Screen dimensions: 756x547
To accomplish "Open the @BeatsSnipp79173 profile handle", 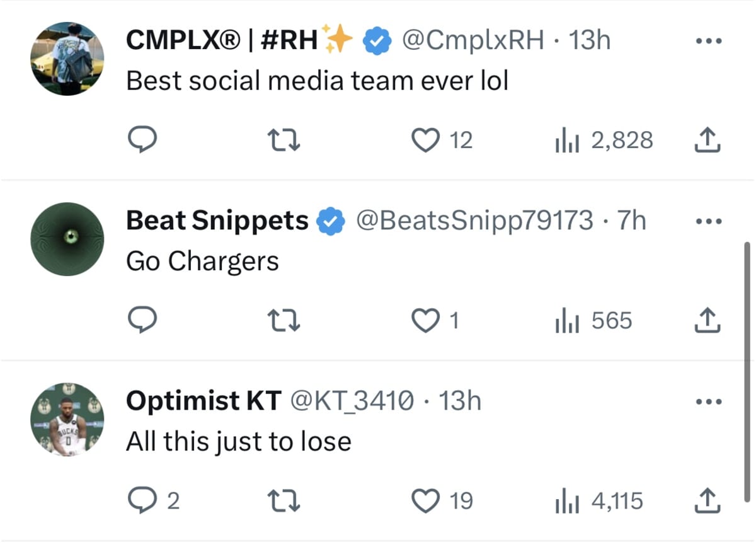I will tap(475, 221).
